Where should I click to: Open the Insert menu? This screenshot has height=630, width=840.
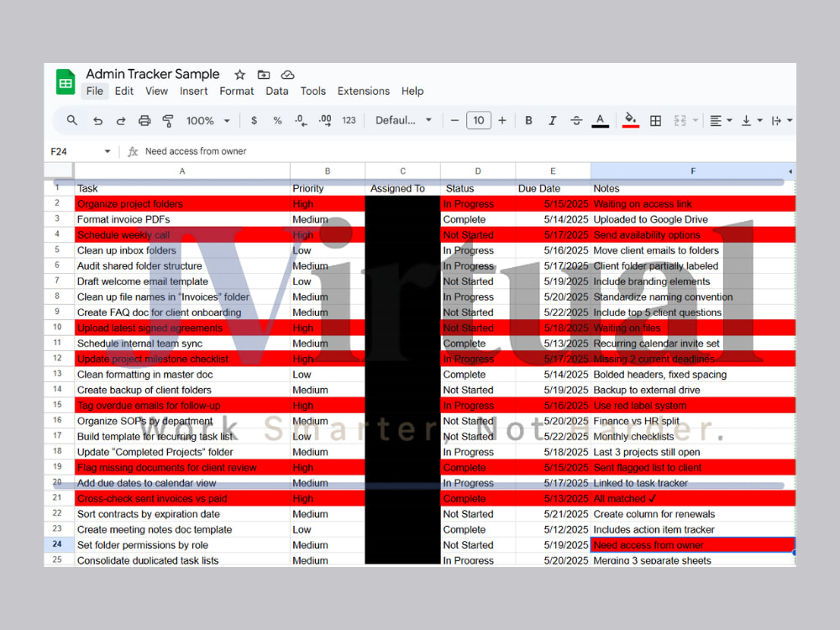tap(193, 91)
